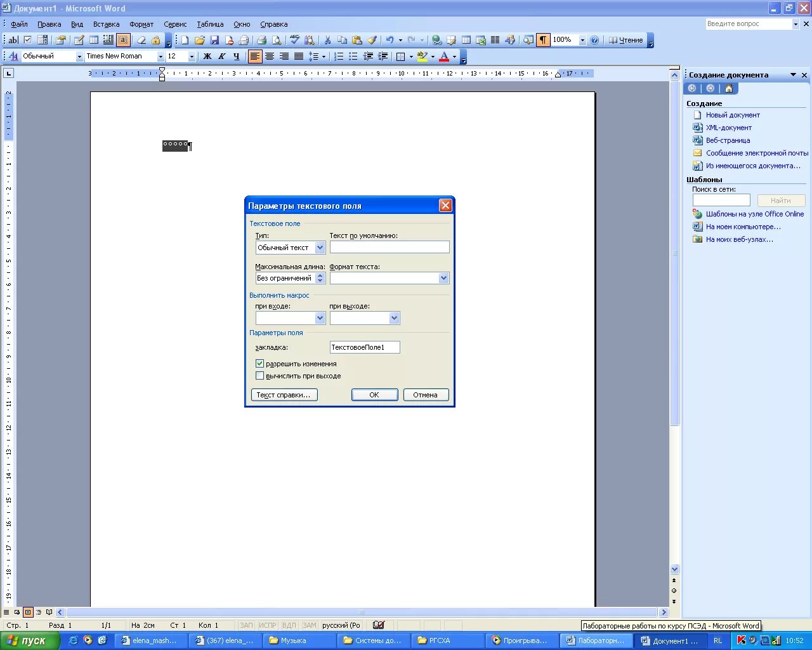Run spelling and grammar check icon
The image size is (812, 650).
point(295,40)
